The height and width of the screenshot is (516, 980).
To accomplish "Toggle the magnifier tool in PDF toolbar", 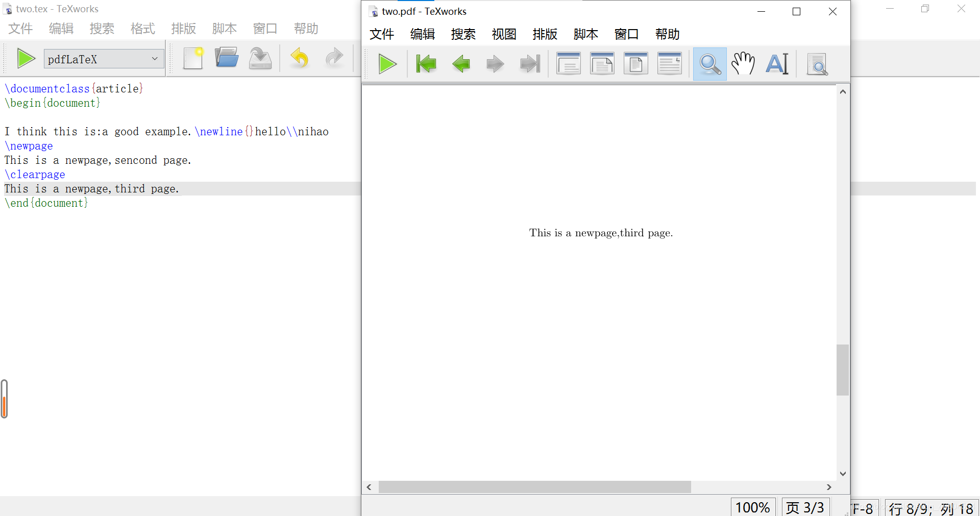I will 710,64.
